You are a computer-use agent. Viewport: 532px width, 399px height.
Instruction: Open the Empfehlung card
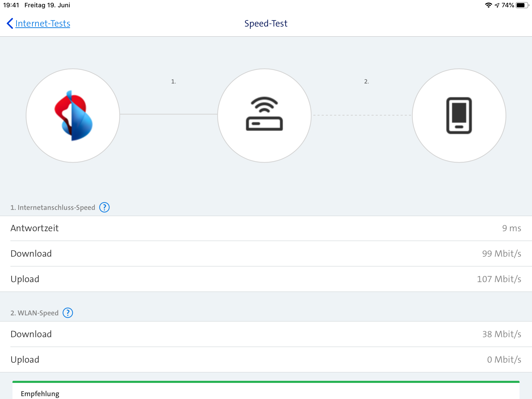point(40,393)
